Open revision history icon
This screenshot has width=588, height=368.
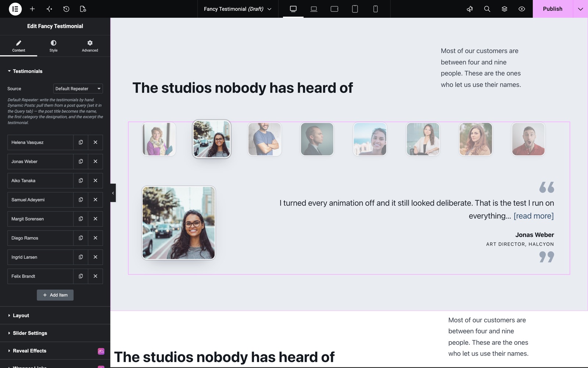[66, 9]
